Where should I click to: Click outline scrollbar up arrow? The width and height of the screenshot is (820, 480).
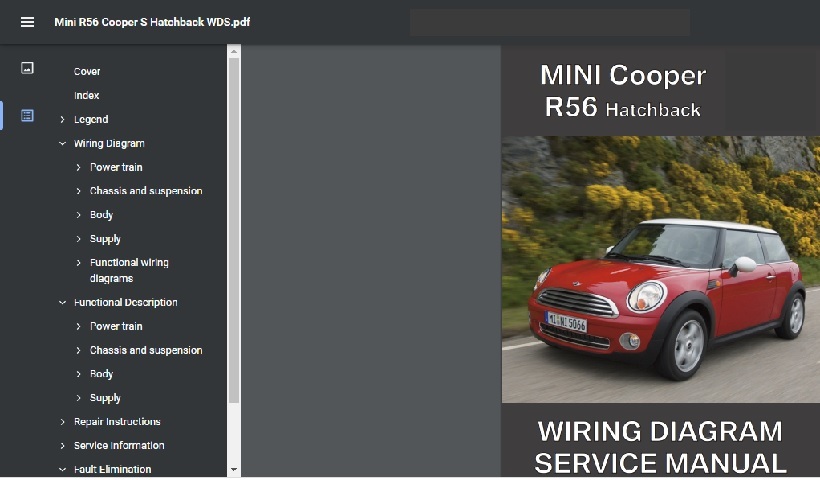point(234,51)
